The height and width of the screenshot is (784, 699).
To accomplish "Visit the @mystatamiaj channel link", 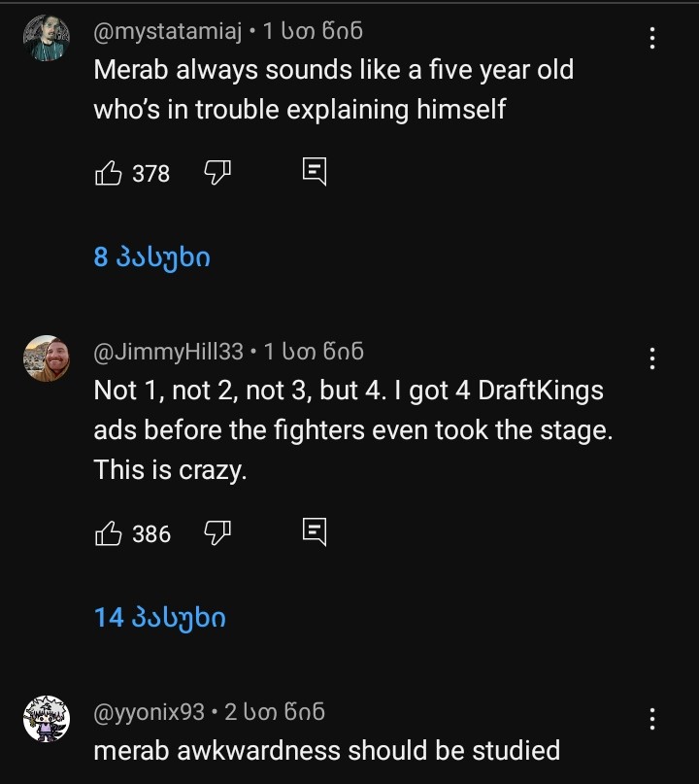I will pos(167,32).
